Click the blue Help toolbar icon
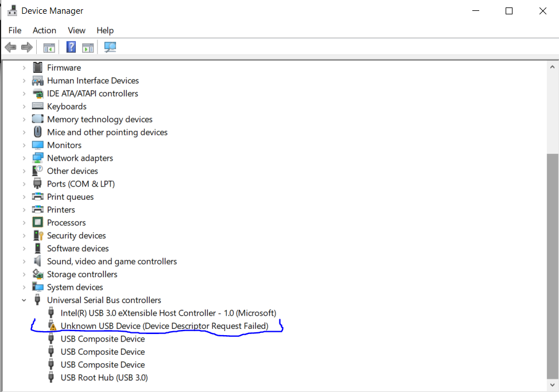Screen dimensions: 559x392 [71, 47]
